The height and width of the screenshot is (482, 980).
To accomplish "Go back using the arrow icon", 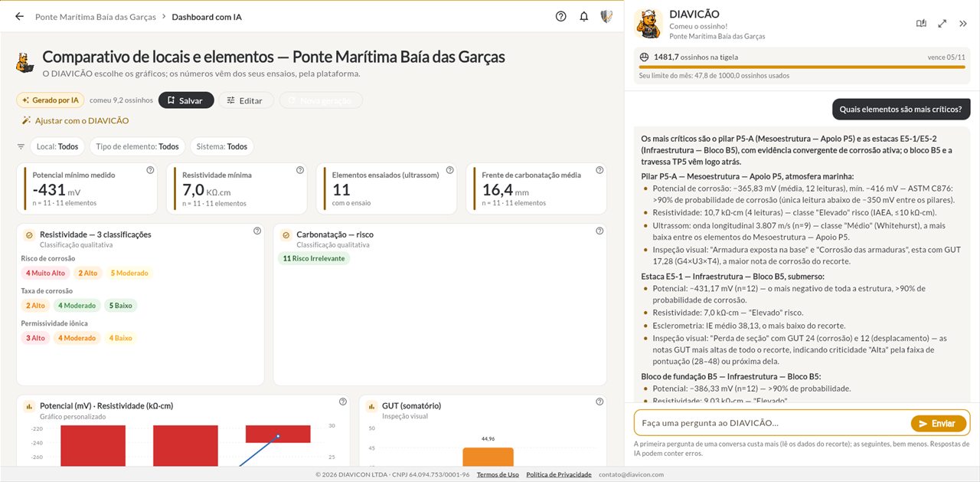I will tap(20, 16).
